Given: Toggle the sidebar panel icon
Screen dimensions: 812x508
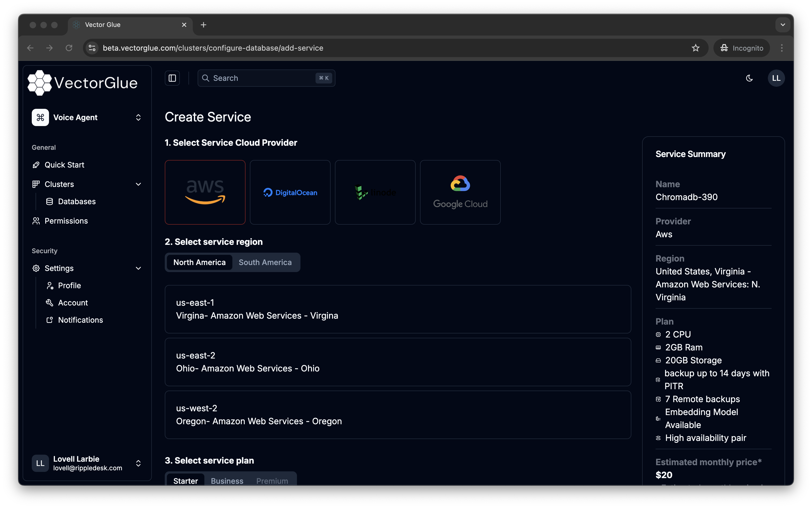Looking at the screenshot, I should tap(172, 78).
